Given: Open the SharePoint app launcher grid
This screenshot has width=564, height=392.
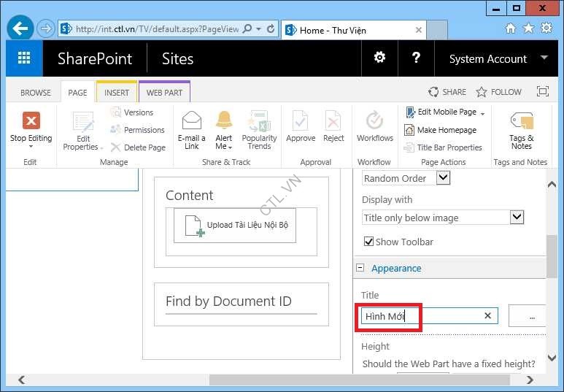Looking at the screenshot, I should point(24,58).
